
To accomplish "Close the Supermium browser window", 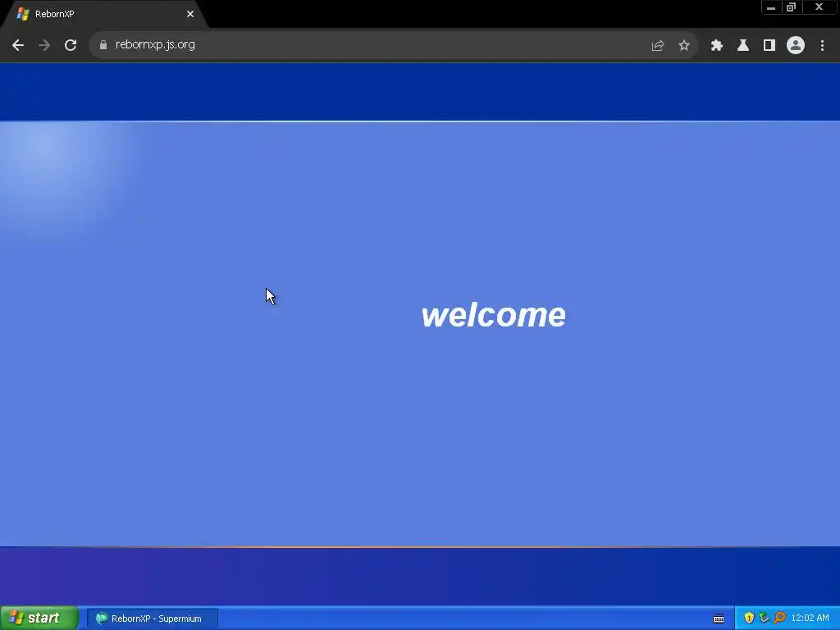I will 819,7.
